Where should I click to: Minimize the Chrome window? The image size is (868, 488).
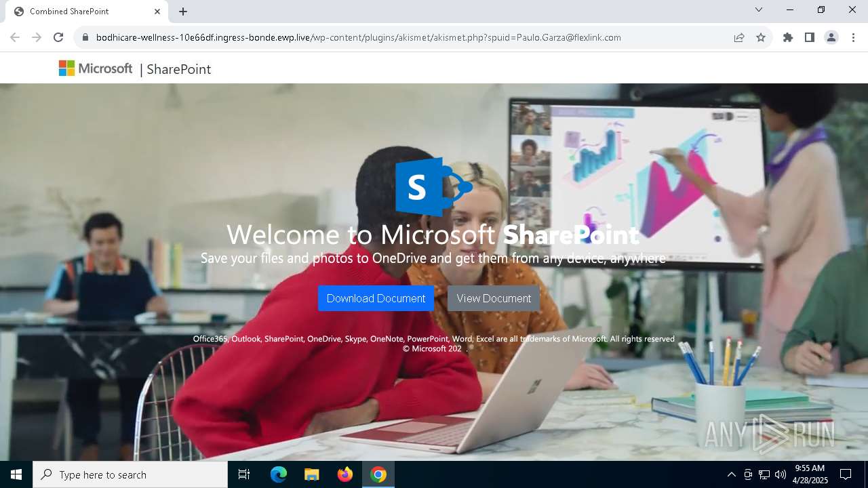click(790, 9)
